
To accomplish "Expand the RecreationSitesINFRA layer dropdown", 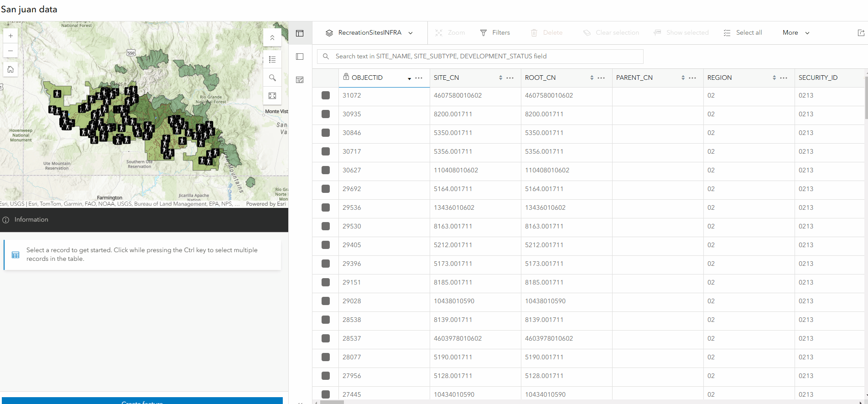I will [x=369, y=33].
